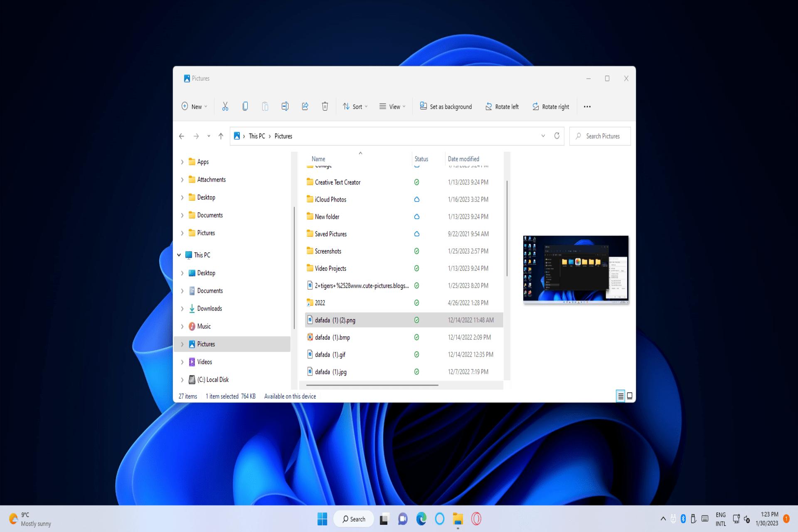Click the Delete trash icon

(x=325, y=106)
